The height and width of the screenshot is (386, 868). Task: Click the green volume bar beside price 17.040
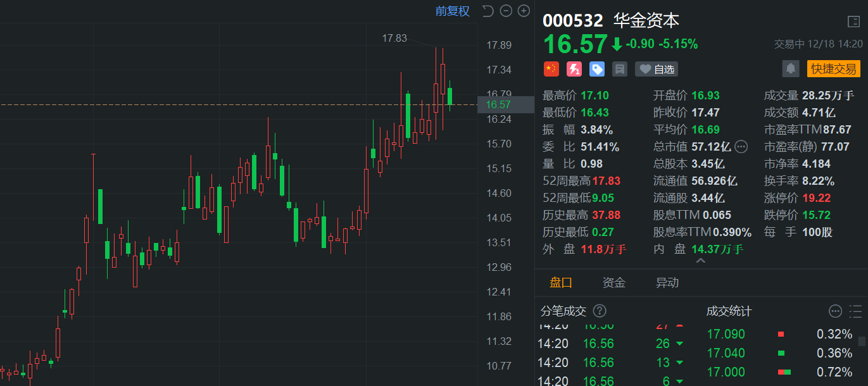781,353
